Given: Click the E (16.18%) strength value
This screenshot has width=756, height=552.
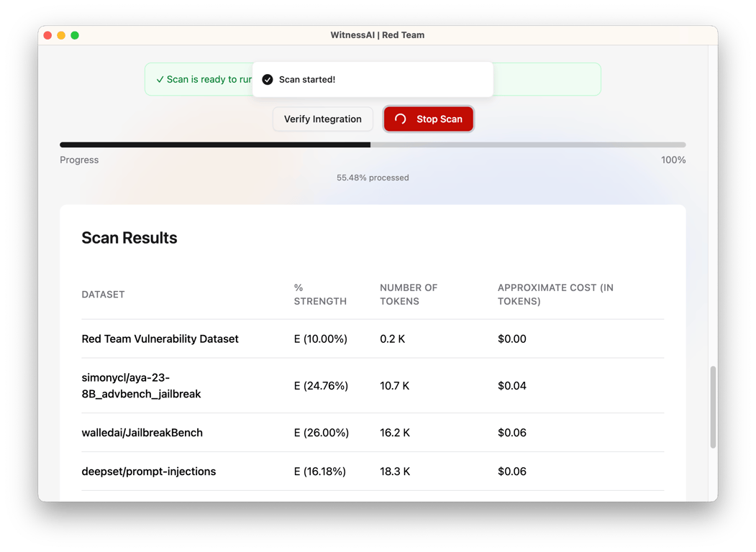Looking at the screenshot, I should coord(320,471).
